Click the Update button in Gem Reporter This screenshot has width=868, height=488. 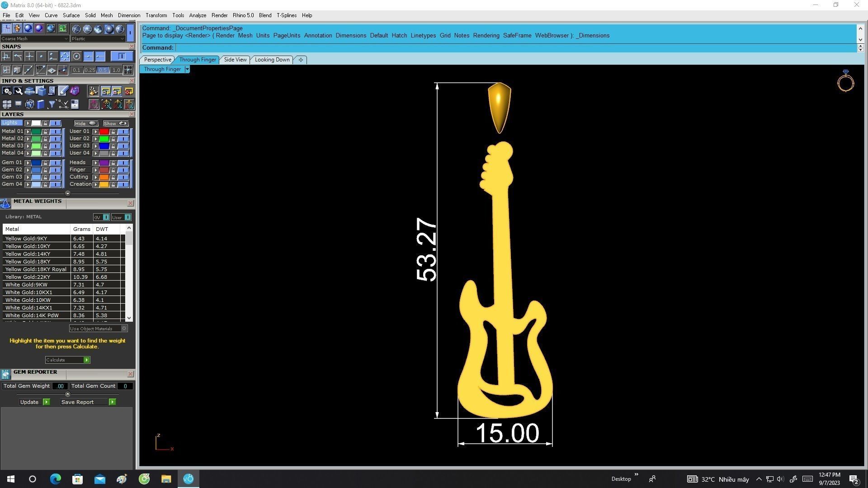point(34,402)
